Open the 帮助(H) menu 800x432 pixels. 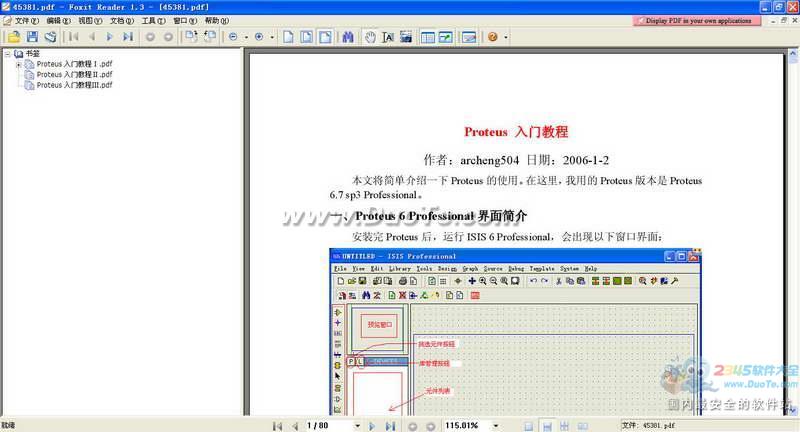[x=216, y=21]
